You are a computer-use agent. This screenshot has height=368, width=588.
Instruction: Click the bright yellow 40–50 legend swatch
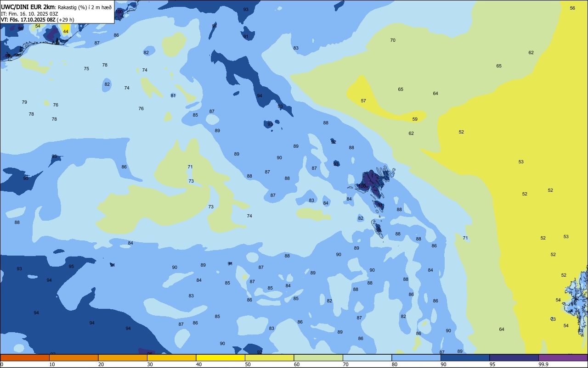pos(220,357)
